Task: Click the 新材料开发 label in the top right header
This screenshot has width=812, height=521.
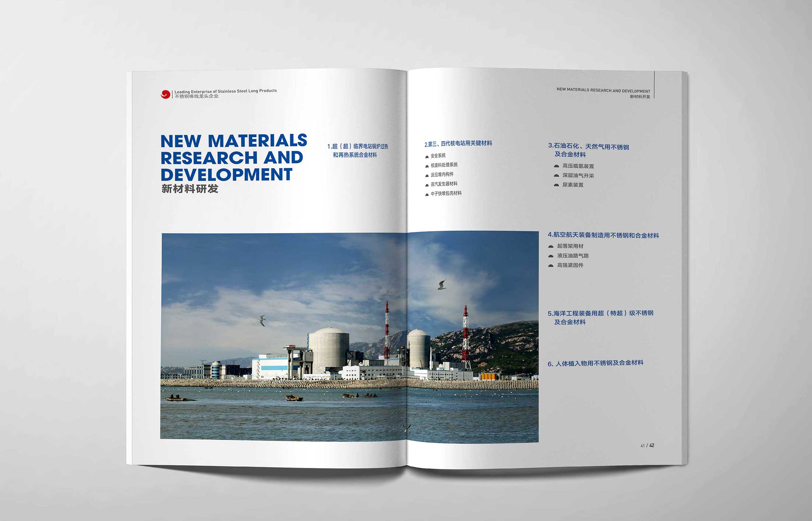Action: tap(640, 97)
